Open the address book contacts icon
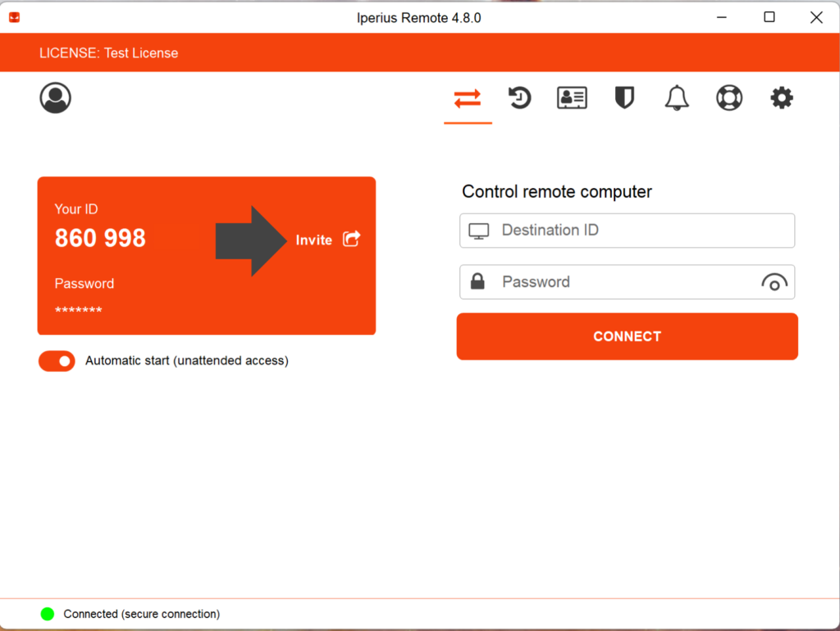 572,98
